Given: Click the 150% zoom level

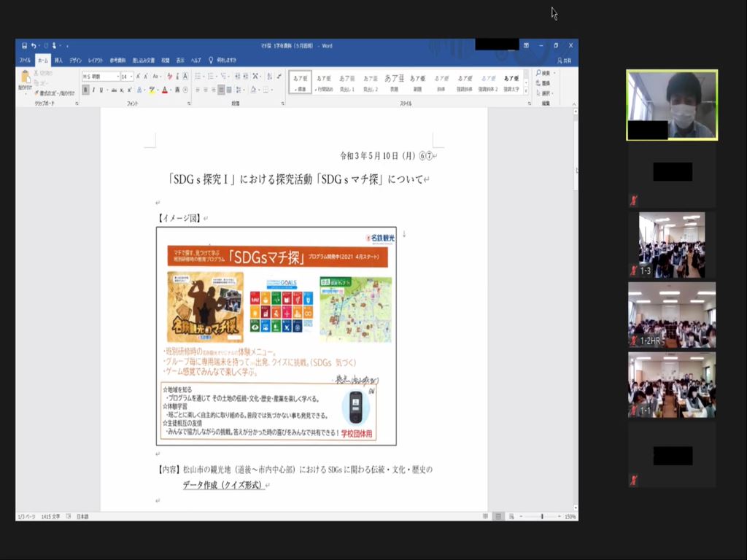Looking at the screenshot, I should pyautogui.click(x=570, y=516).
